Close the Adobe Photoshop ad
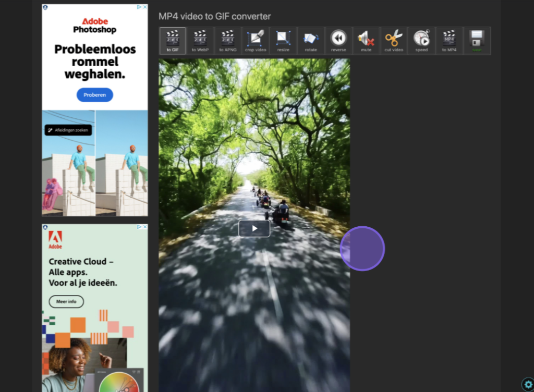 coord(145,7)
